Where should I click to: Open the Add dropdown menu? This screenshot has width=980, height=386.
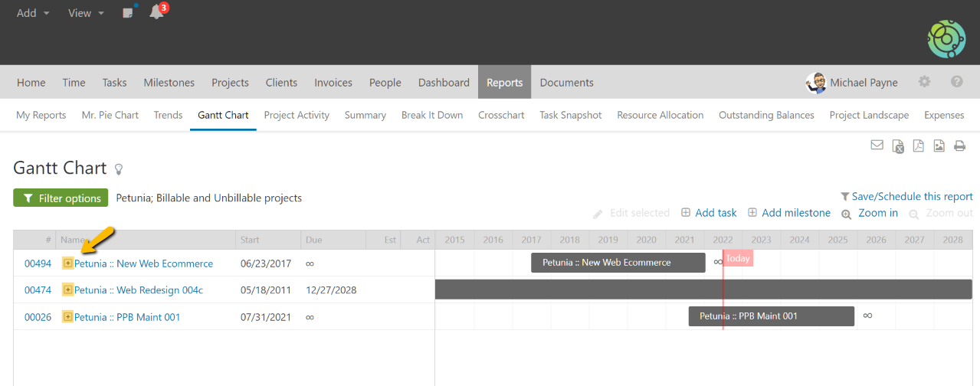click(33, 13)
